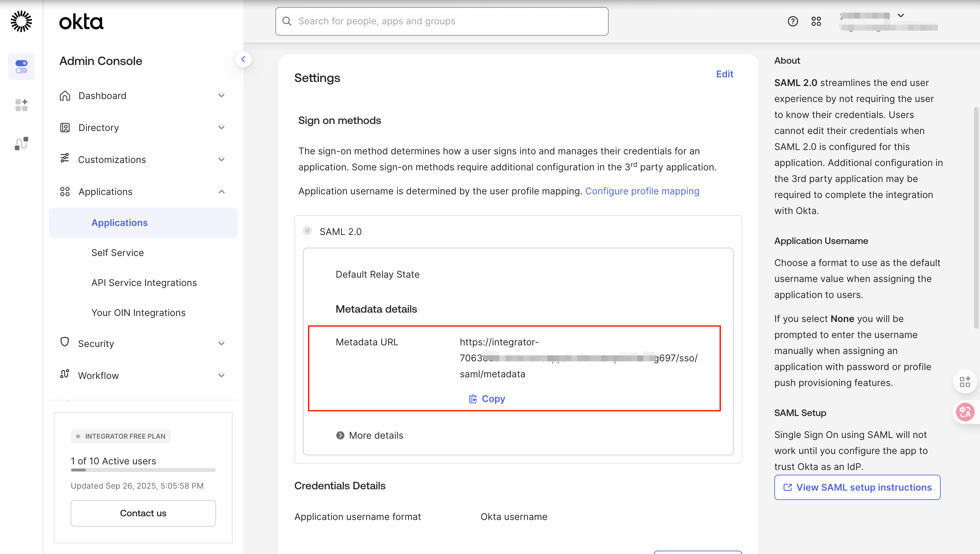Image resolution: width=980 pixels, height=554 pixels.
Task: Select the admin toggle icon in left rail
Action: point(21,67)
